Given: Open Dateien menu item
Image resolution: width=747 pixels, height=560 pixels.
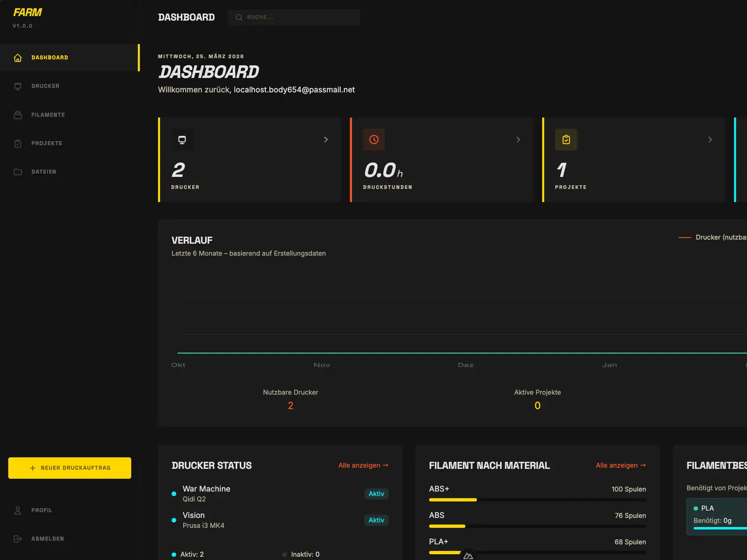Looking at the screenshot, I should click(x=70, y=172).
